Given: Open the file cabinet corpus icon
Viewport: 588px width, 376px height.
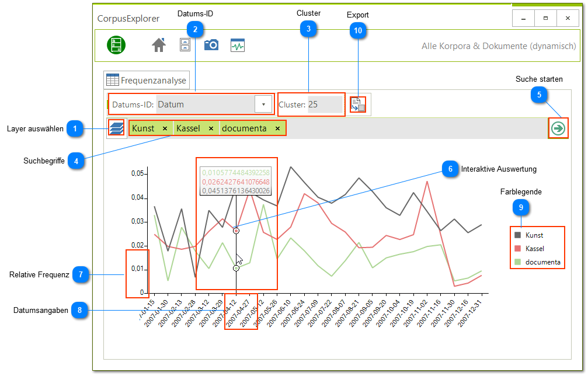Looking at the screenshot, I should [185, 45].
